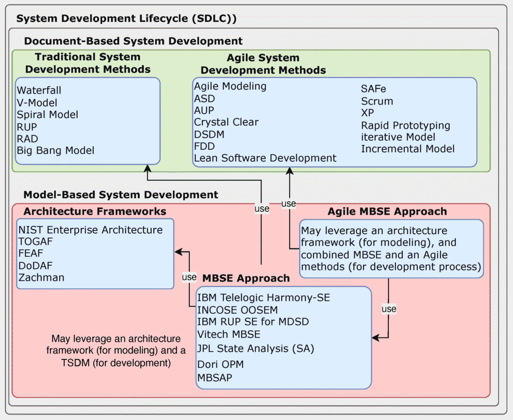513x420 pixels.
Task: Click the 'INCOSE OOSEM' entry
Action: pos(237,310)
